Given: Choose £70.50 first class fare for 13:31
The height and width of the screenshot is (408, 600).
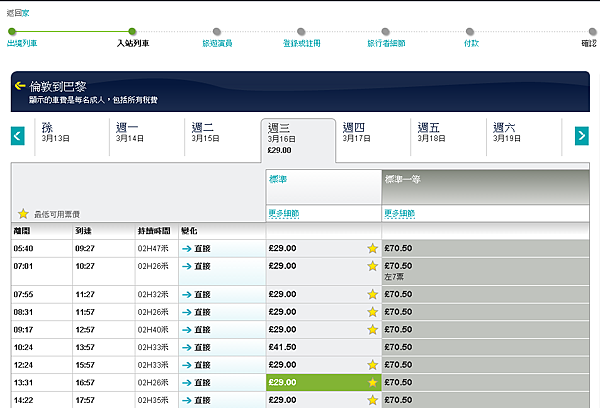Looking at the screenshot, I should coord(485,382).
